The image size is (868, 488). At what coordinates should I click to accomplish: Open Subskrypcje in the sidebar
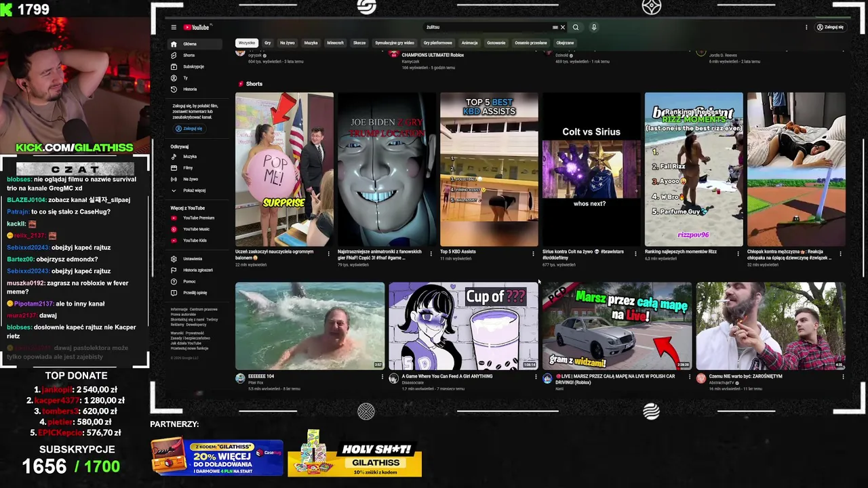coord(195,66)
